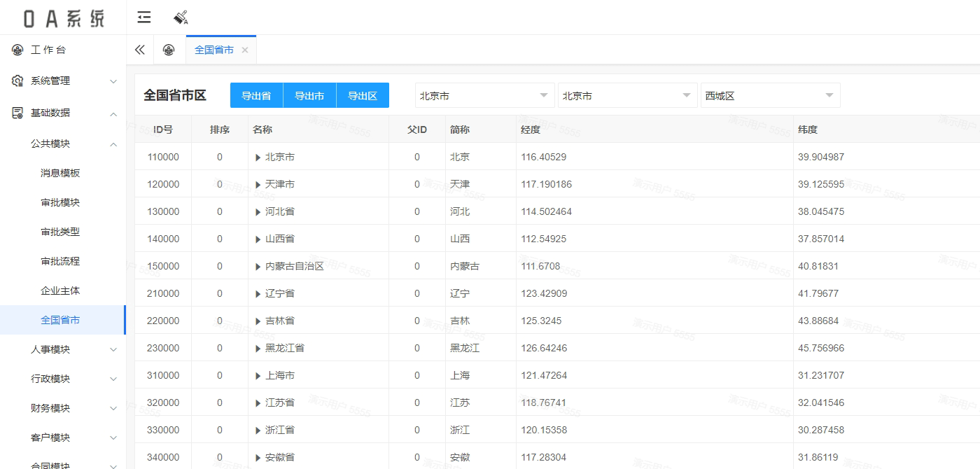Open the 企业主体 menu item
This screenshot has height=469, width=980.
tap(60, 290)
